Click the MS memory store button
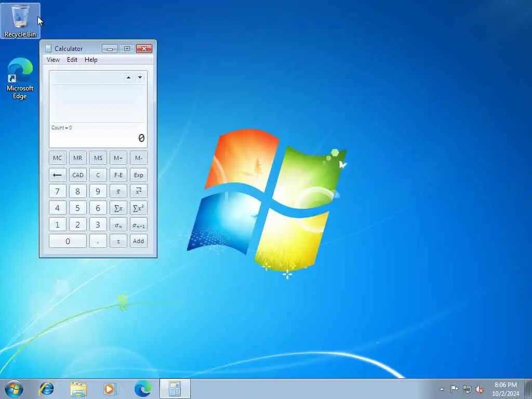The width and height of the screenshot is (532, 399). pyautogui.click(x=98, y=158)
